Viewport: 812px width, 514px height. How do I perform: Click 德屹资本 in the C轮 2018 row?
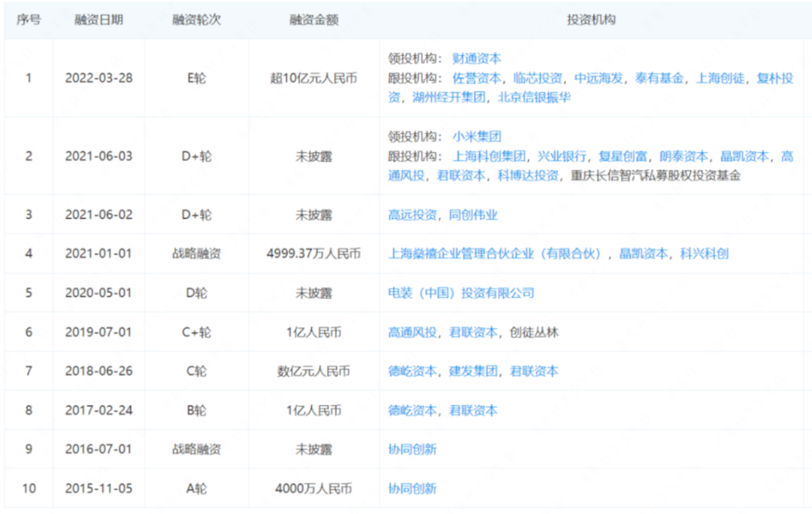(412, 372)
